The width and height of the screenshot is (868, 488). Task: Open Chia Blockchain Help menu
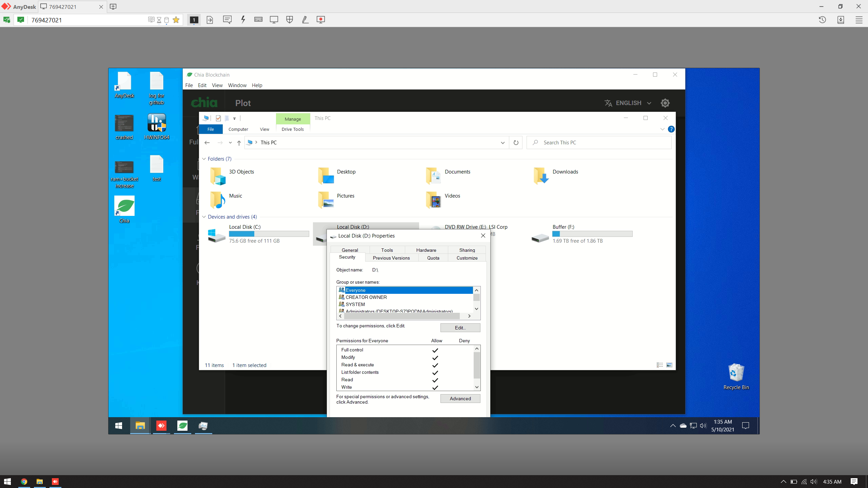tap(257, 85)
